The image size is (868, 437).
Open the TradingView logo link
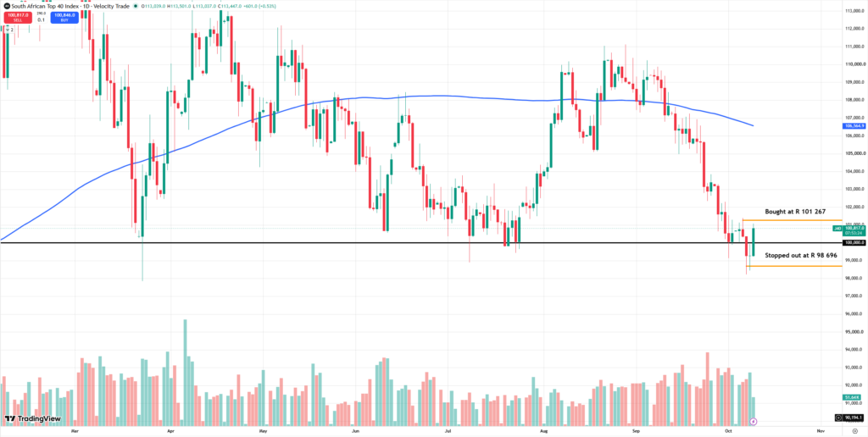tap(33, 418)
